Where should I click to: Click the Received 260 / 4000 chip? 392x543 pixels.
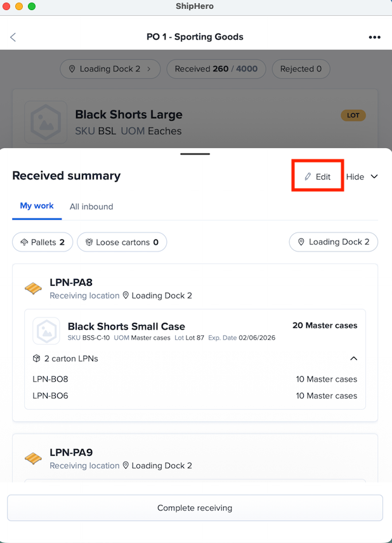pos(216,69)
